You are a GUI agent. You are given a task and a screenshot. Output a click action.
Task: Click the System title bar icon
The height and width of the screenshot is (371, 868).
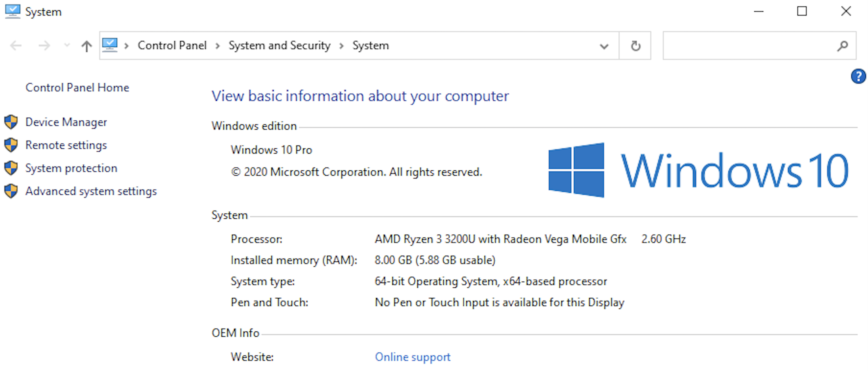click(x=13, y=11)
